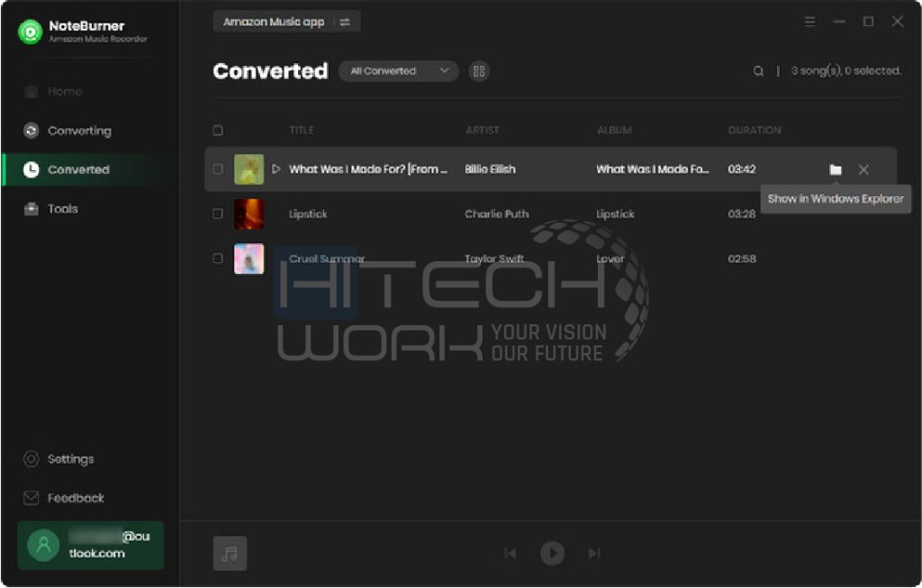The height and width of the screenshot is (588, 922).
Task: Select the Lipstick song title
Action: coord(308,214)
